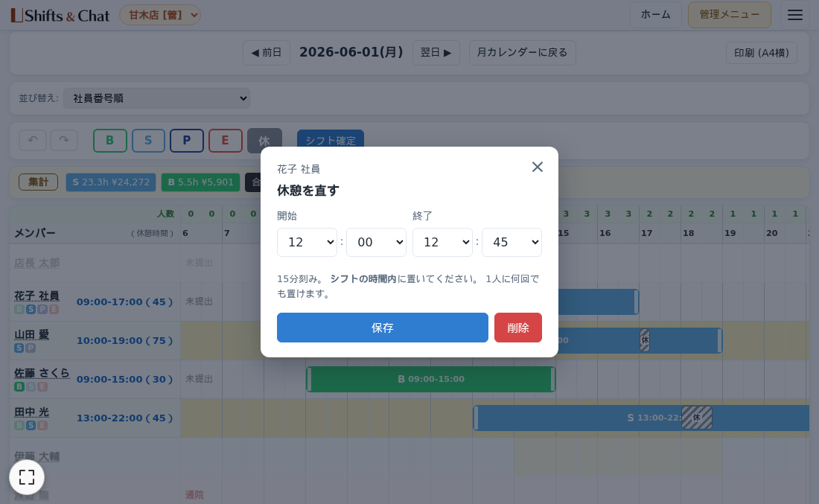
Task: Click the Shifts & Chat logo
Action: coord(60,16)
